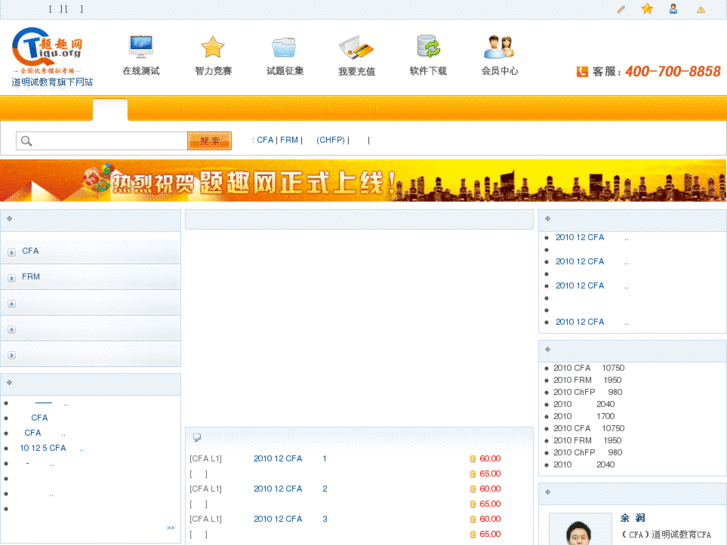
Task: Open the FRM category link
Action: [31, 276]
